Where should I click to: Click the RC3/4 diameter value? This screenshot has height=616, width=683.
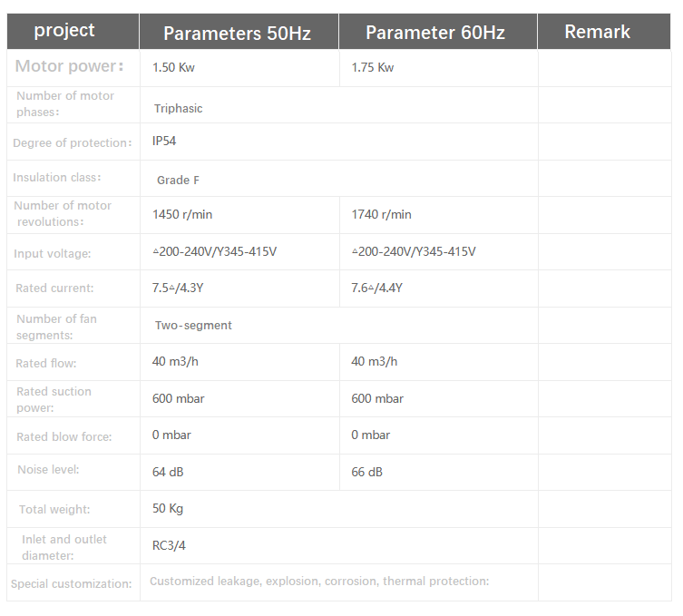(x=170, y=546)
